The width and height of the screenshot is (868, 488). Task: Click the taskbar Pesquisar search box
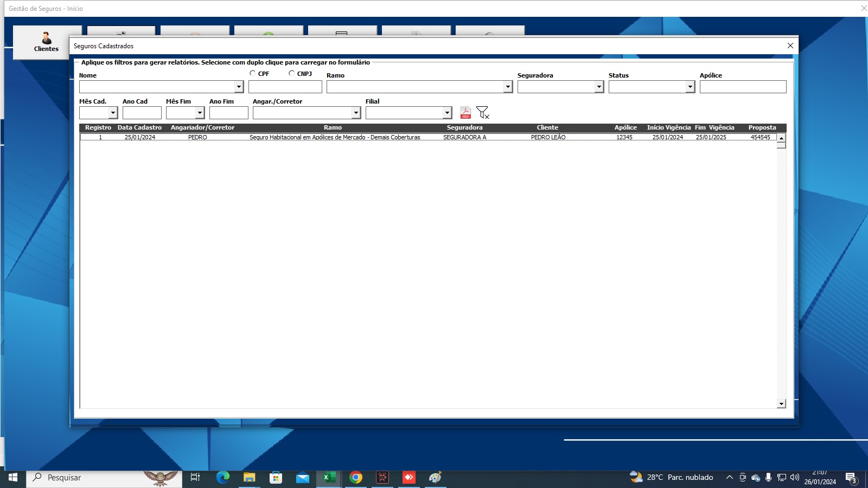click(104, 477)
